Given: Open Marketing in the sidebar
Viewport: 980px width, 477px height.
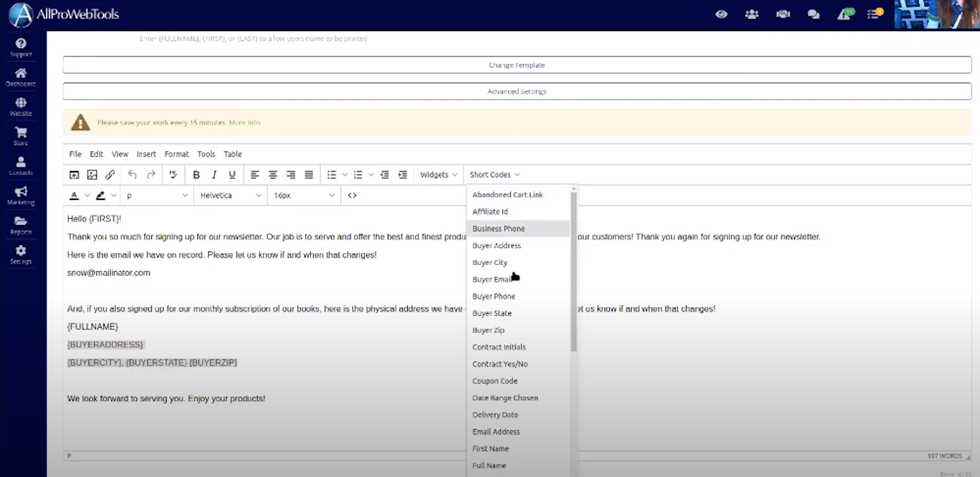Looking at the screenshot, I should point(21,196).
